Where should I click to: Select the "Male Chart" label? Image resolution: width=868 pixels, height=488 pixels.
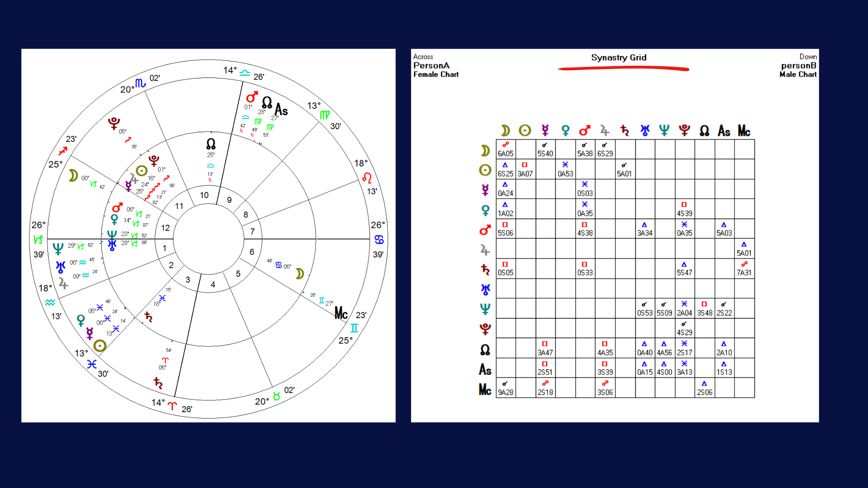(798, 75)
